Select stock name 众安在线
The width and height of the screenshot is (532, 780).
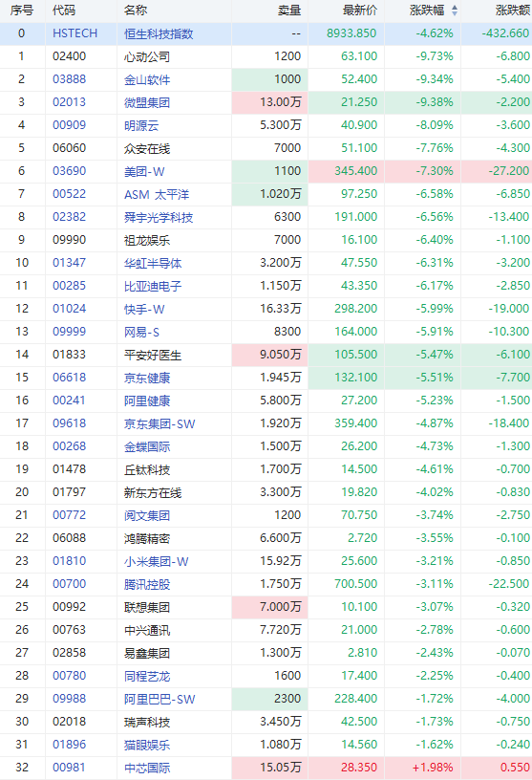coord(147,148)
